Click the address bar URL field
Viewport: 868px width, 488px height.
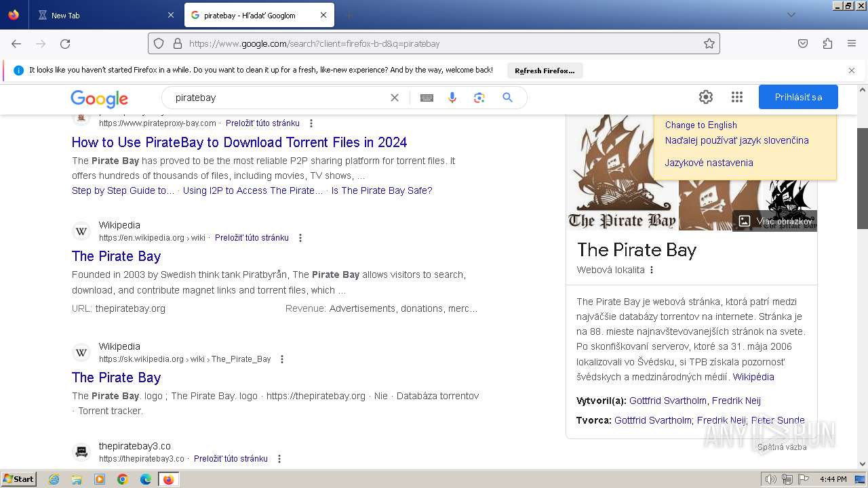[x=434, y=43]
